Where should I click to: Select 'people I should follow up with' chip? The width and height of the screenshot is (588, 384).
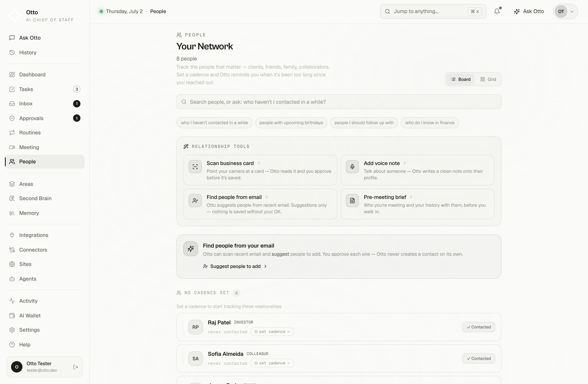point(364,123)
